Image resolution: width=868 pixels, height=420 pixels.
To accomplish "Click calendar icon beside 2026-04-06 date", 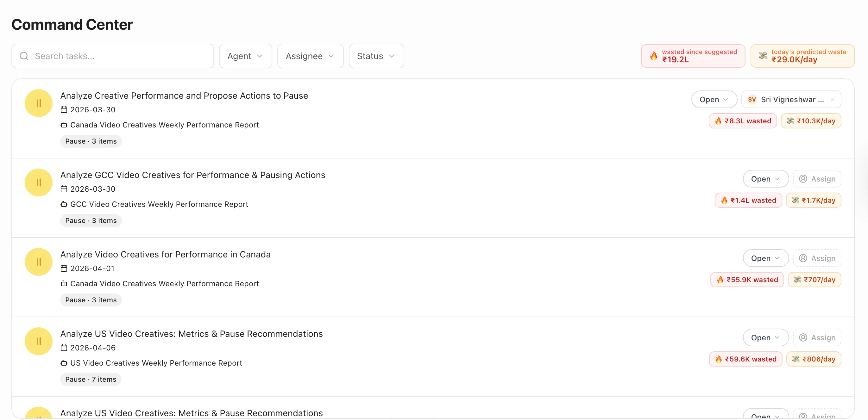I will 64,348.
